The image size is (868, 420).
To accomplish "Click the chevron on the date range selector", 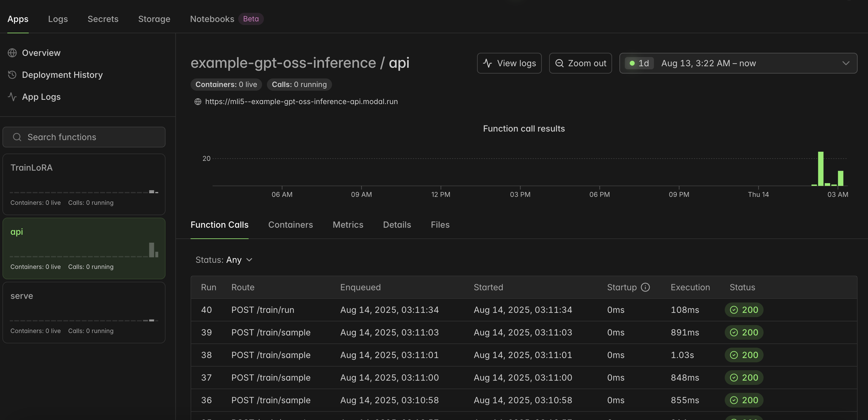I will [x=845, y=63].
